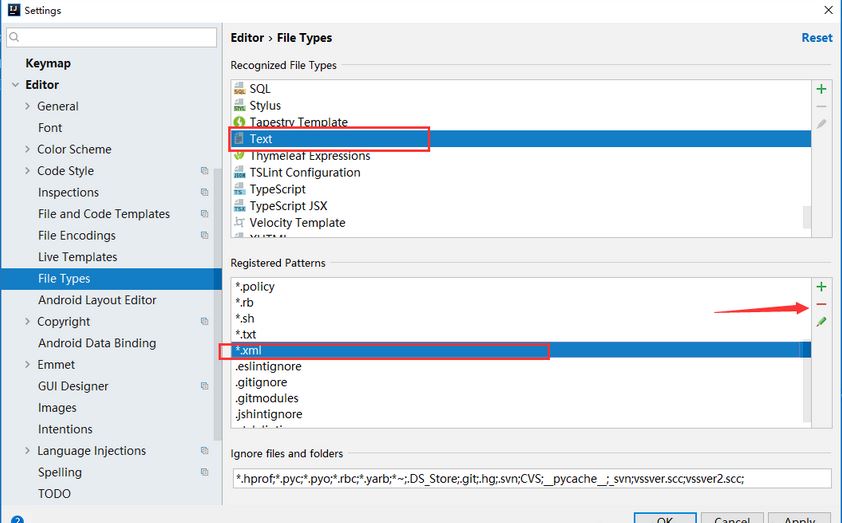Click the recognized file types scrollbar
842x523 pixels.
pyautogui.click(x=807, y=217)
